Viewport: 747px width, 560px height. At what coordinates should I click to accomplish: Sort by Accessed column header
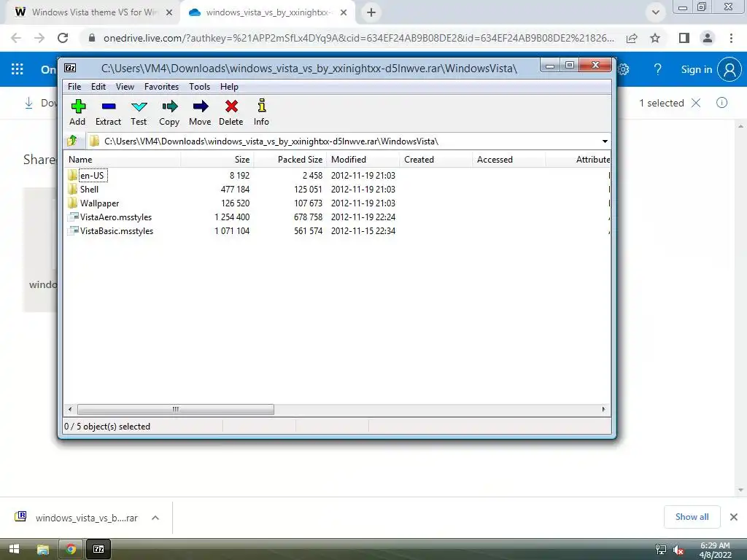(508, 160)
